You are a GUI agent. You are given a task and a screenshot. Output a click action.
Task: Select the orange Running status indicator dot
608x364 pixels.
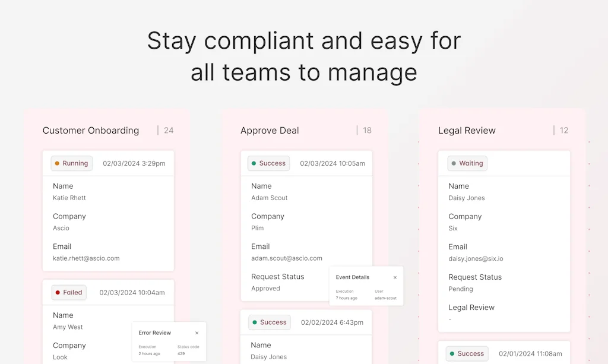pyautogui.click(x=58, y=163)
